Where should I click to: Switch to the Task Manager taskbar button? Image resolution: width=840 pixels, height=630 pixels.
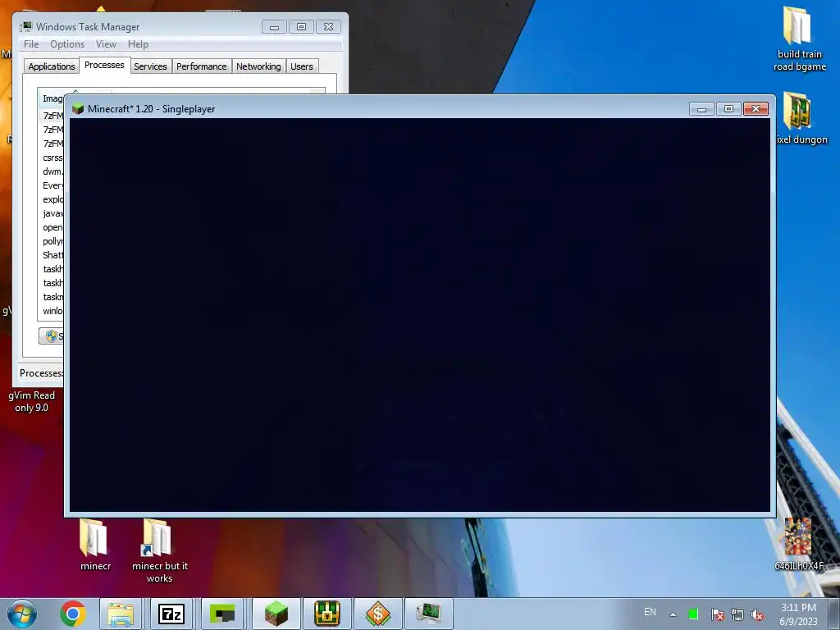point(428,614)
